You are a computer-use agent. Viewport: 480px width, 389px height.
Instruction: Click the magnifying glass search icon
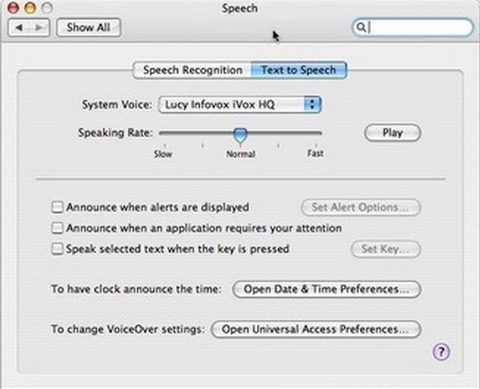(361, 27)
